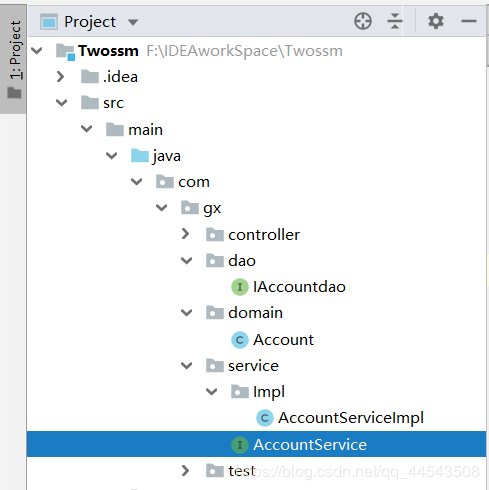Expand the controller package

(185, 234)
